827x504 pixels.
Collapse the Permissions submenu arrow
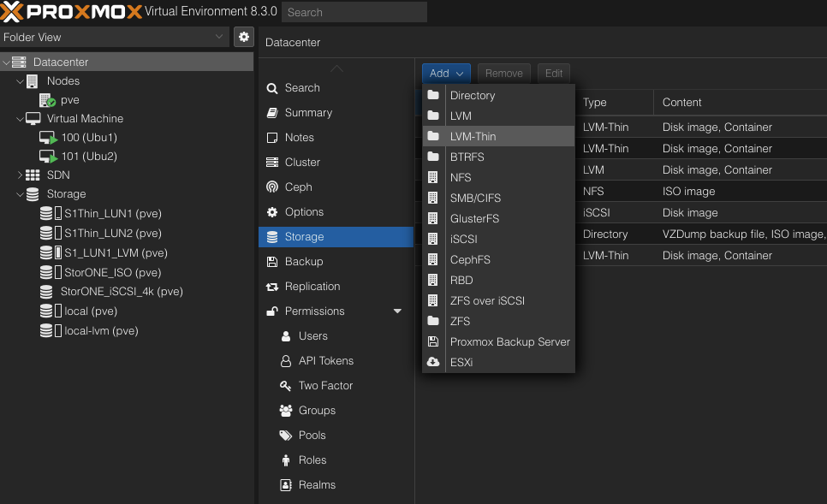tap(398, 311)
